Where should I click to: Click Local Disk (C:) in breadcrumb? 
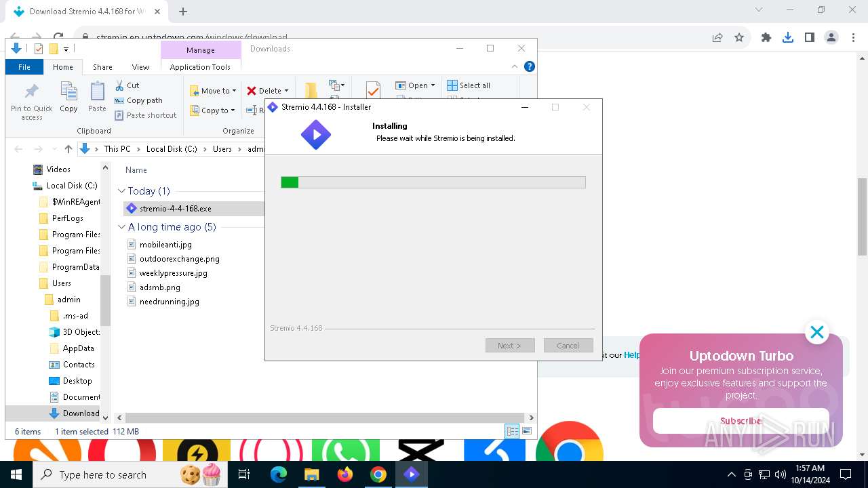pos(172,149)
